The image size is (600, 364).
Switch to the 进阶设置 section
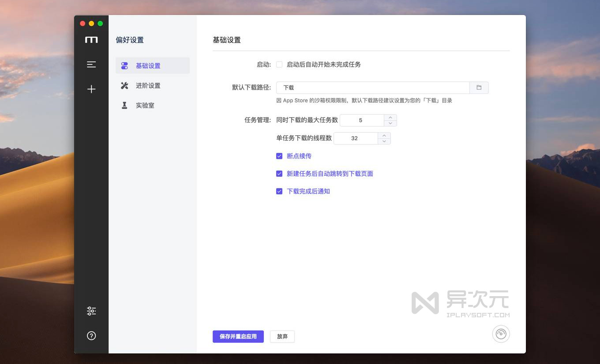148,85
